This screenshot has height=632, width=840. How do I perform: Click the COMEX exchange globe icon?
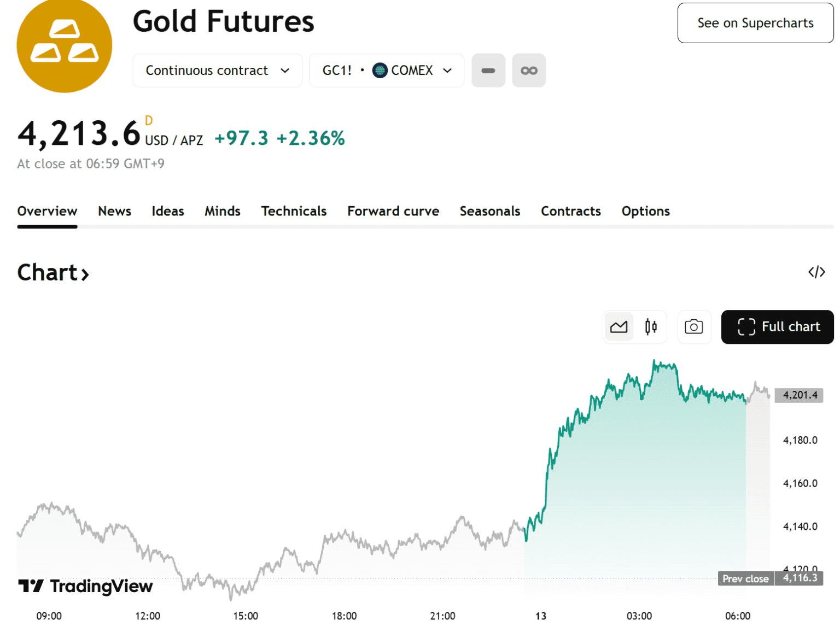380,71
